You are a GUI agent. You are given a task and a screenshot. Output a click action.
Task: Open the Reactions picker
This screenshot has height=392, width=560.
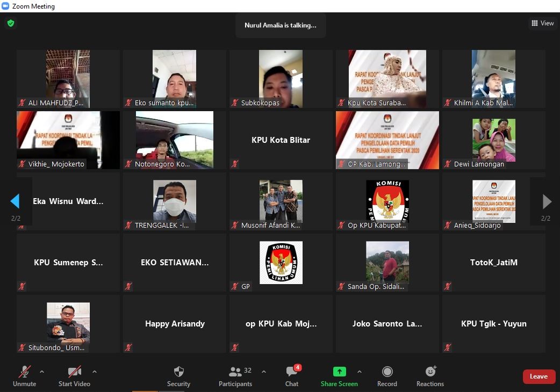(x=430, y=372)
